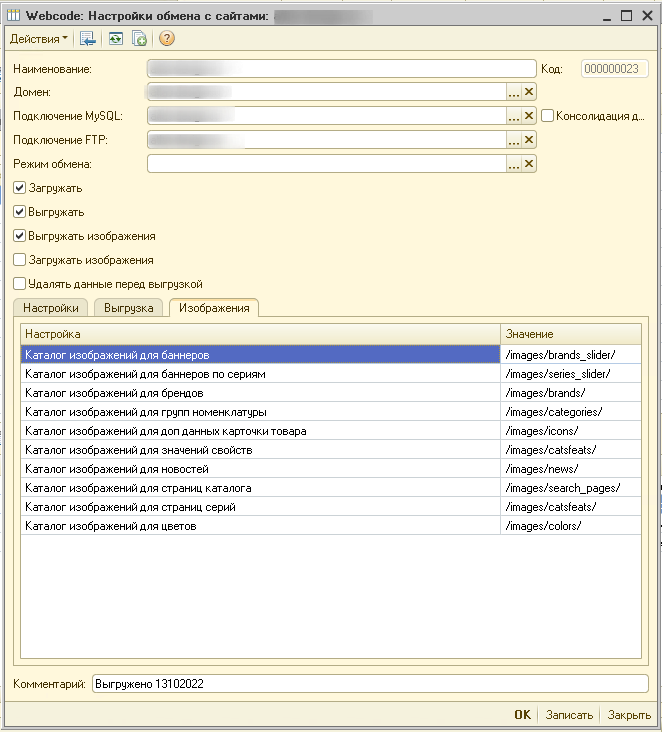Enable Удалять данные перед выгрузкой checkbox
This screenshot has height=732, width=662.
tap(20, 284)
